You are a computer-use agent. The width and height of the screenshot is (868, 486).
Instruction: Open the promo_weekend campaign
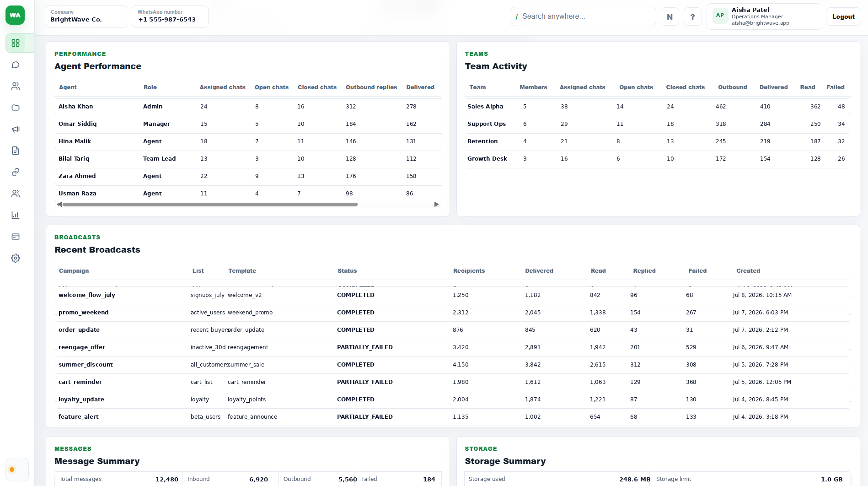click(84, 313)
